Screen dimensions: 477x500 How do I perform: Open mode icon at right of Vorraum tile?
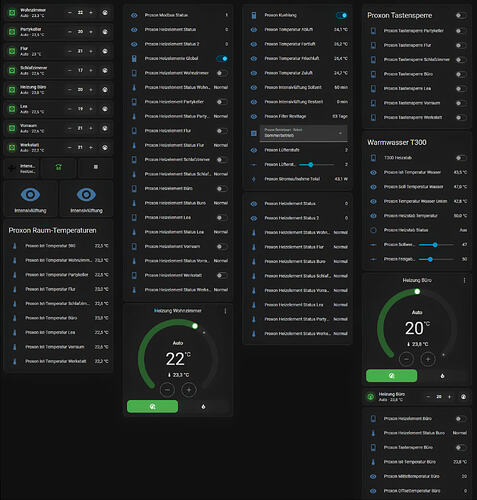pos(105,128)
